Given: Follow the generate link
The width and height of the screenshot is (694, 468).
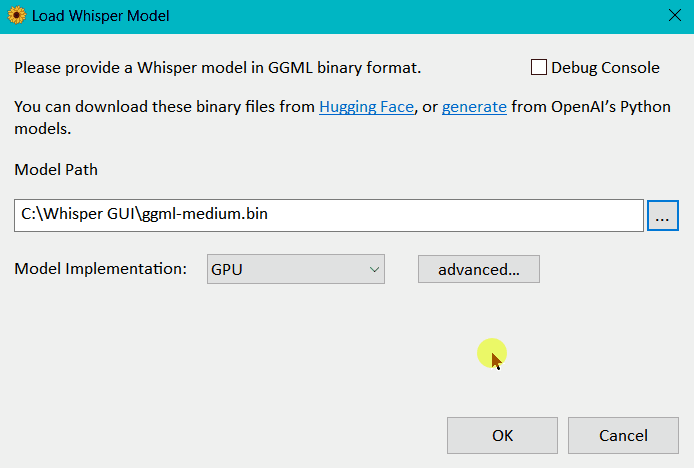Looking at the screenshot, I should 474,107.
